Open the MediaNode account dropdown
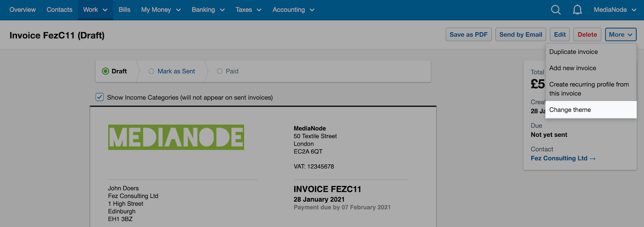Screen dimensions: 644x227 (x=615, y=10)
